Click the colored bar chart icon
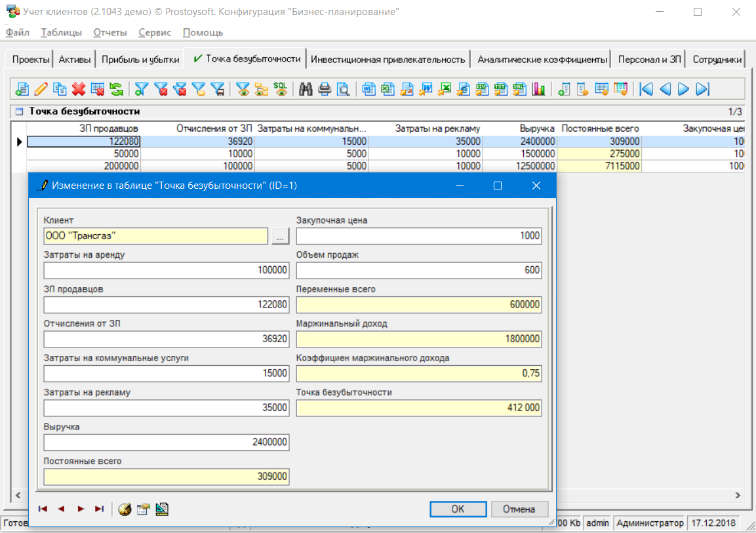Image resolution: width=756 pixels, height=533 pixels. 538,89
